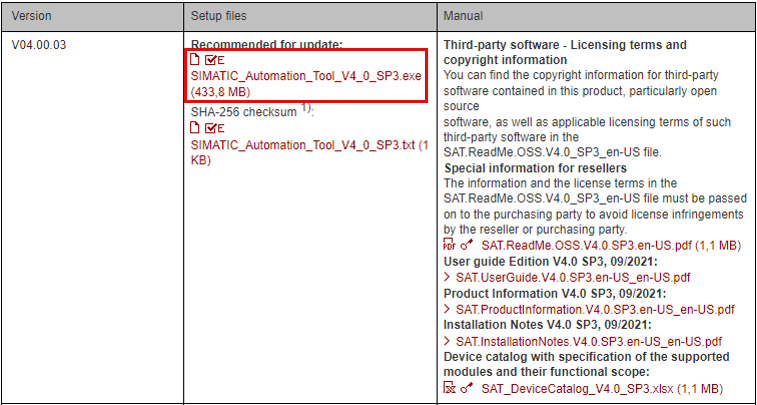Click the Excel icon beside SAT_DeviceCatalog
Screen dimensions: 757x405
tap(448, 388)
